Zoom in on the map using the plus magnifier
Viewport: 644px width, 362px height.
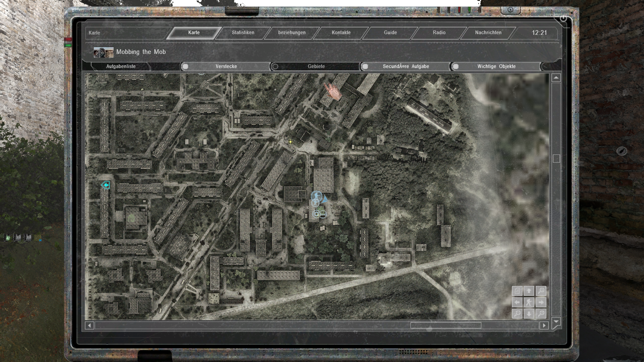(x=541, y=291)
